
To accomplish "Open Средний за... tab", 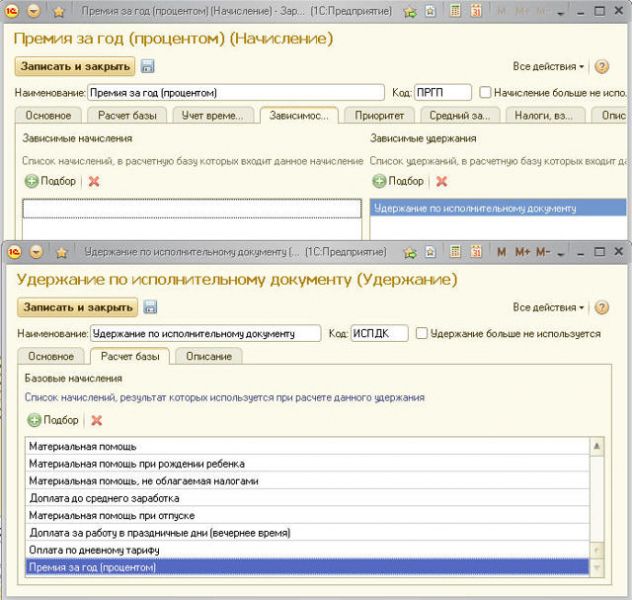I will tap(460, 116).
